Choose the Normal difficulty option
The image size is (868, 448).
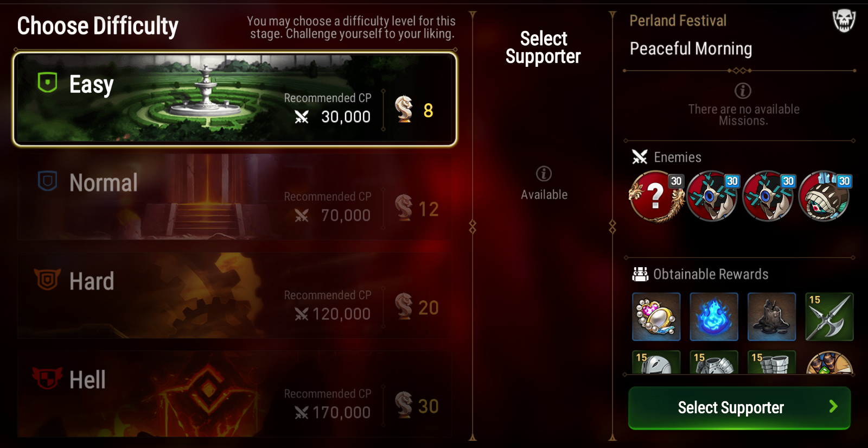pos(235,197)
